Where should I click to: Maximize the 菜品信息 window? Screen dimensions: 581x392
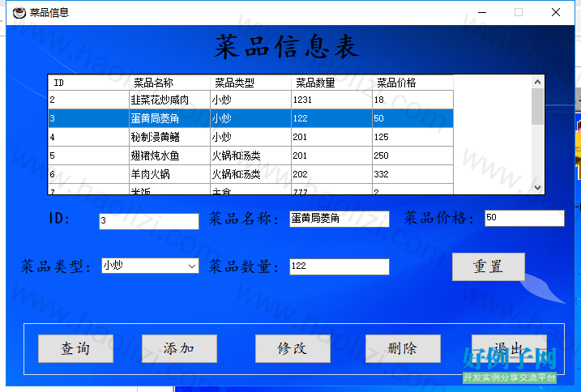point(519,13)
